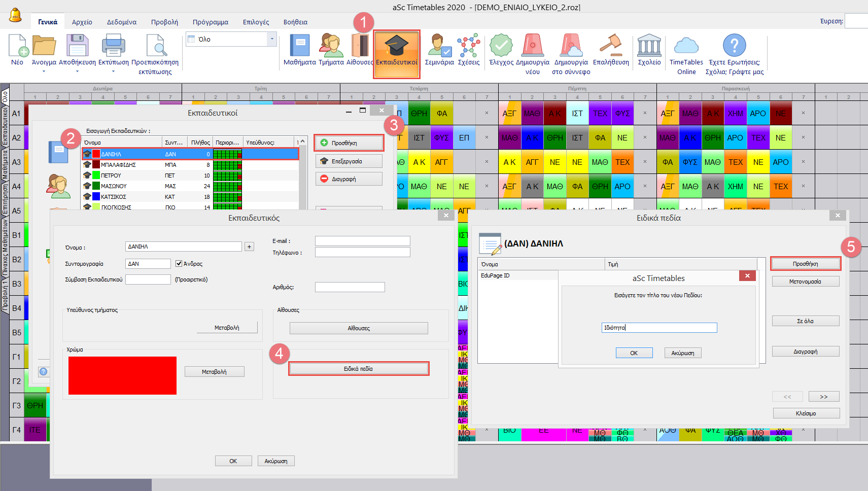Click the red teacher color swatch
This screenshot has height=491, width=868.
coord(122,375)
